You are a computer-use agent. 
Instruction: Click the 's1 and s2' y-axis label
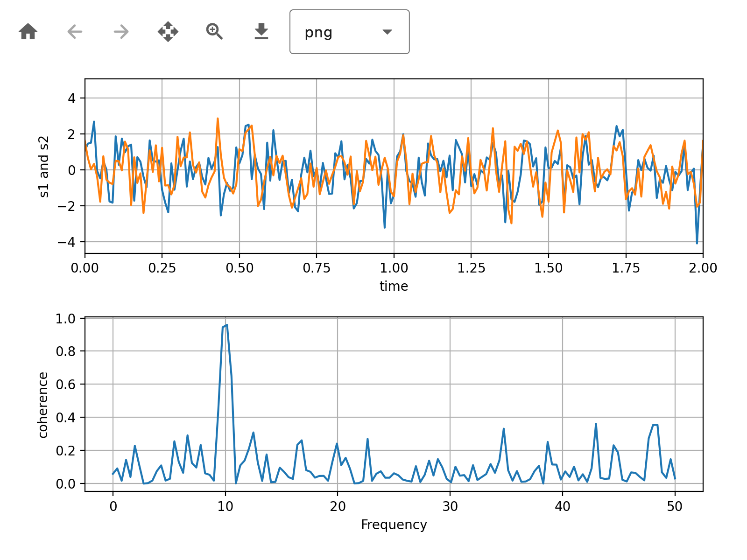44,166
